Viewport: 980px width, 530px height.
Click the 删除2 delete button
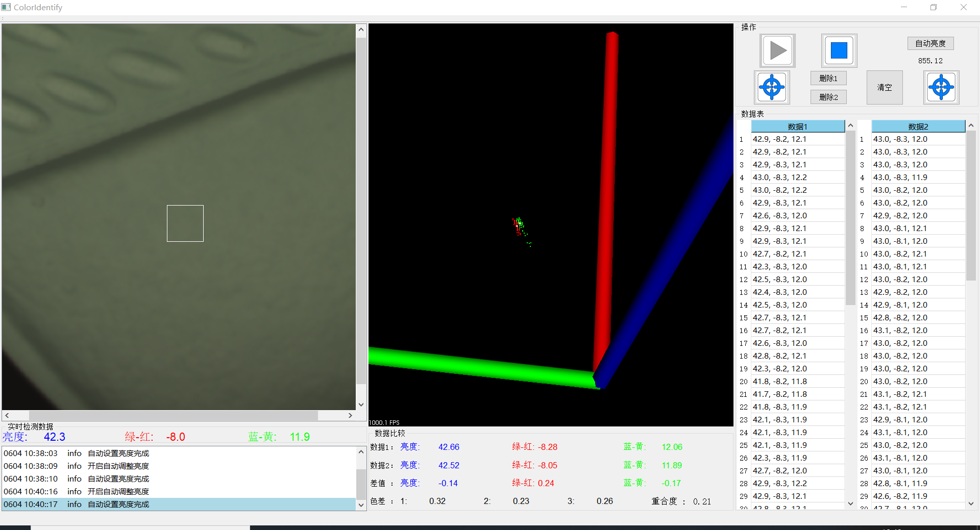pyautogui.click(x=828, y=97)
